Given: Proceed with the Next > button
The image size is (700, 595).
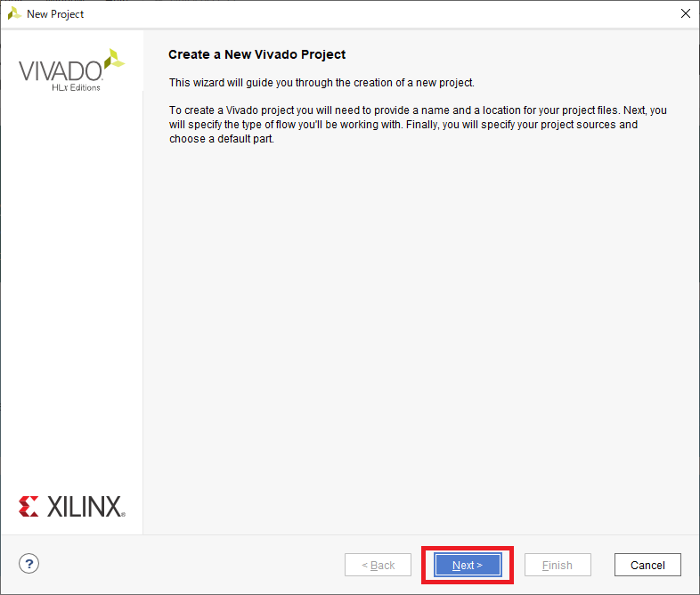Looking at the screenshot, I should pyautogui.click(x=468, y=565).
